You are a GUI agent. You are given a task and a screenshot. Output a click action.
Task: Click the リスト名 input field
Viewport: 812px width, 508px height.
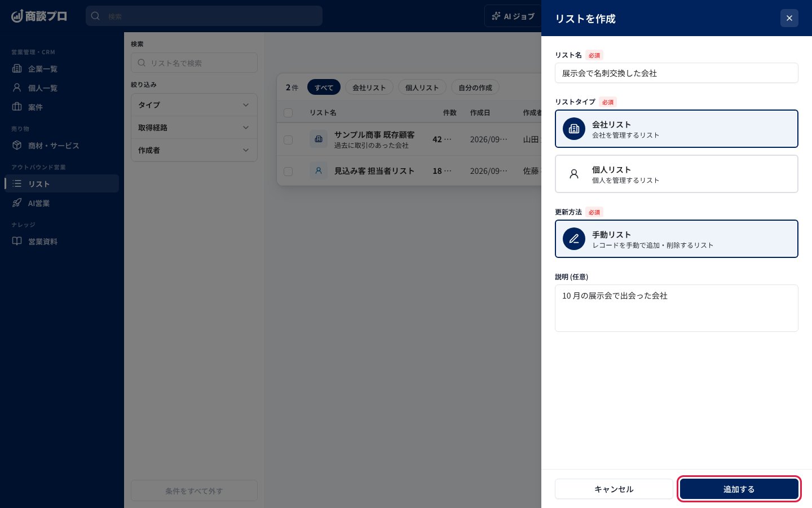(677, 73)
